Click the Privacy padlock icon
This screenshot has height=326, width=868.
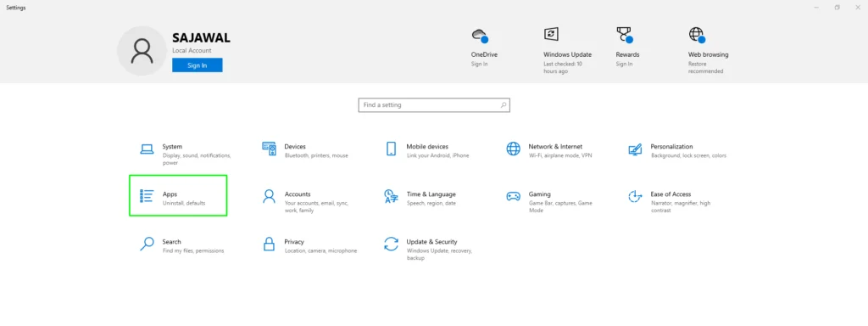tap(269, 244)
